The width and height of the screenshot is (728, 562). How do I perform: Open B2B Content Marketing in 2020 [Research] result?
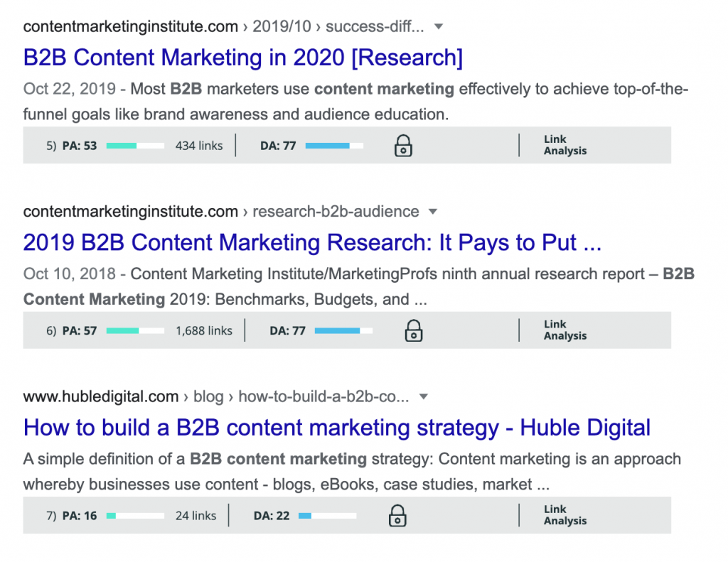click(243, 58)
